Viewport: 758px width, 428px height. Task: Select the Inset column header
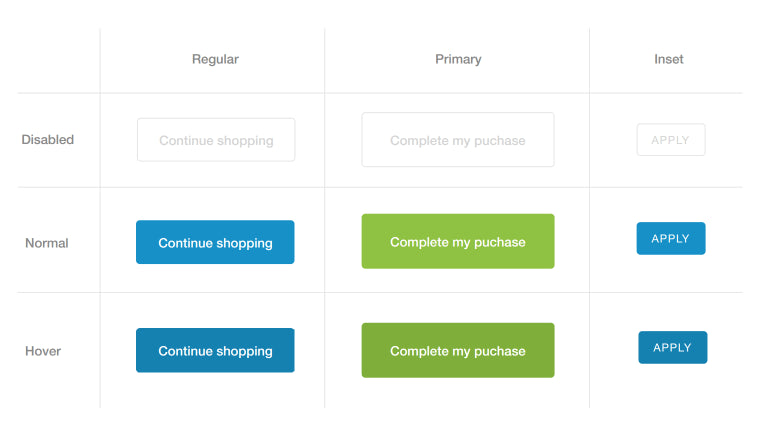[x=669, y=59]
